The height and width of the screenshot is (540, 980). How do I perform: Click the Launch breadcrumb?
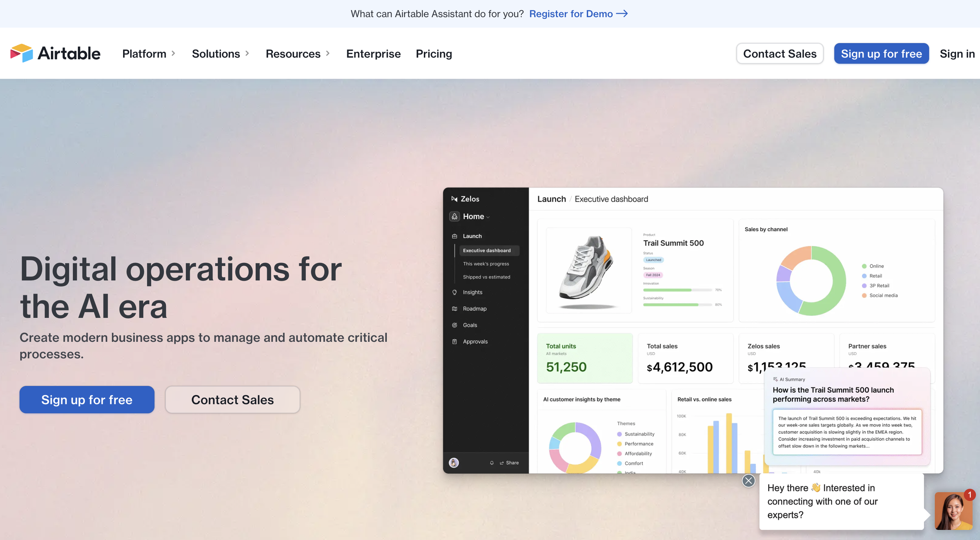coord(551,199)
